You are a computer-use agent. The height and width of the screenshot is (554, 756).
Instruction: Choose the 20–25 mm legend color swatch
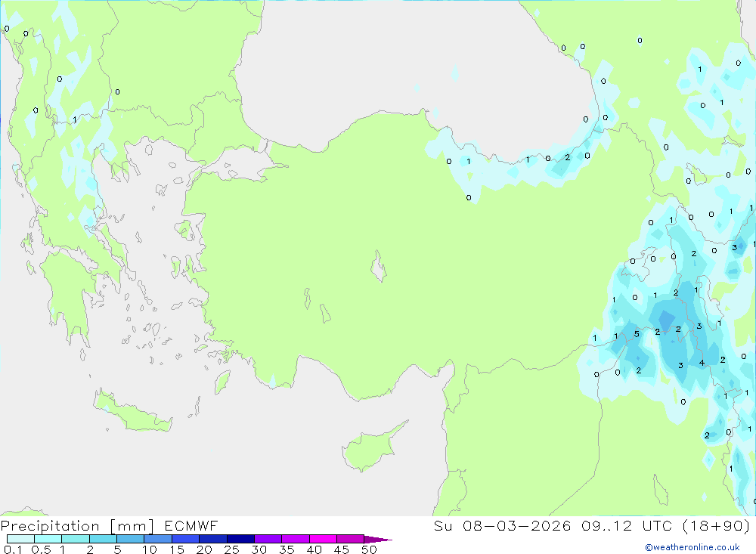pyautogui.click(x=212, y=539)
